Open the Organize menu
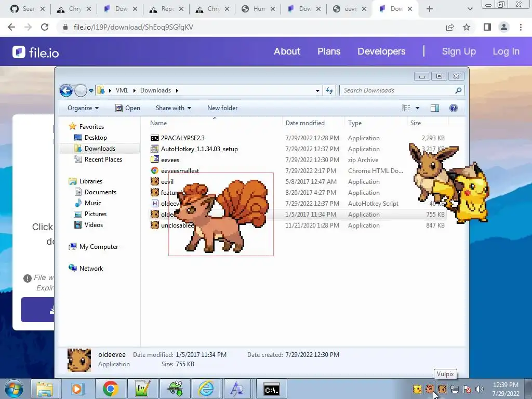 [83, 108]
